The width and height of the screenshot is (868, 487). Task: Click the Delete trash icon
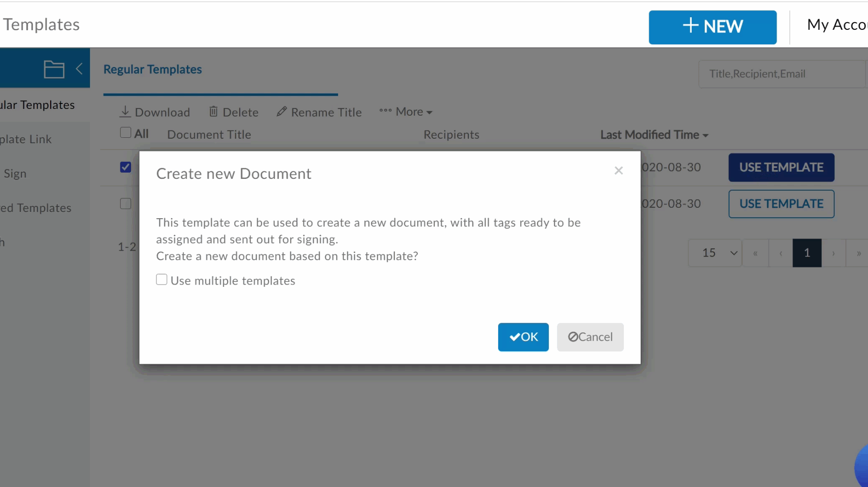213,112
